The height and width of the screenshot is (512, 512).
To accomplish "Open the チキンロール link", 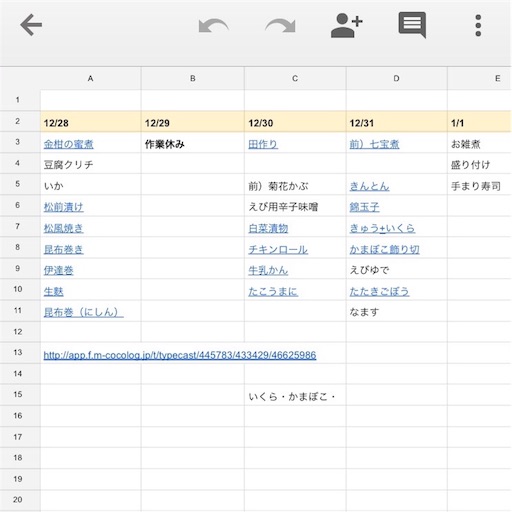I will [278, 249].
